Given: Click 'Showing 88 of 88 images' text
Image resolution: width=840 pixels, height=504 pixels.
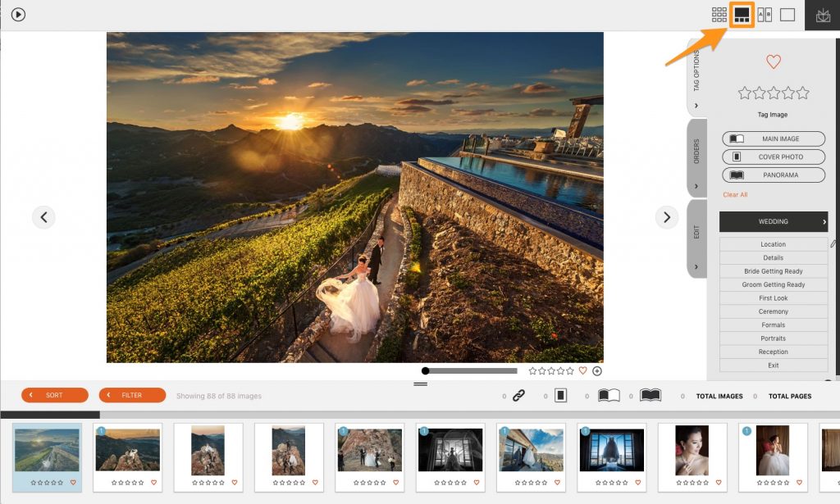Looking at the screenshot, I should [x=219, y=396].
